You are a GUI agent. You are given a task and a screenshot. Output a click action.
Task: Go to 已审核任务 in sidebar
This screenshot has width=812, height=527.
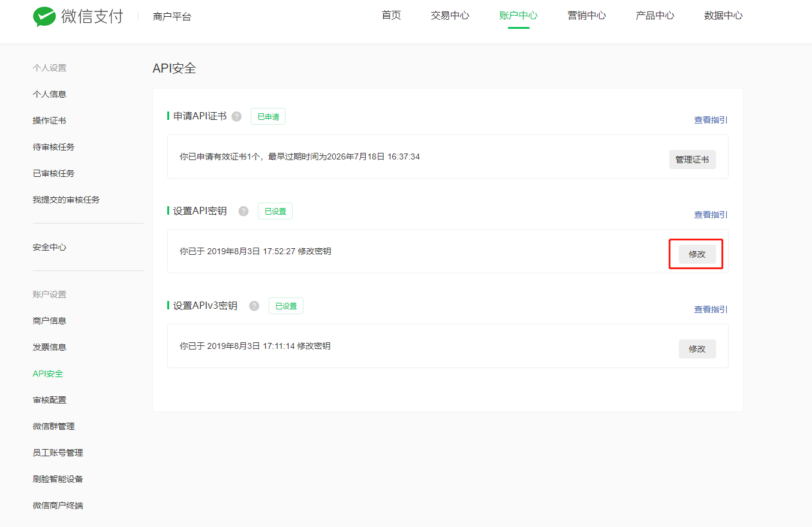(x=53, y=173)
